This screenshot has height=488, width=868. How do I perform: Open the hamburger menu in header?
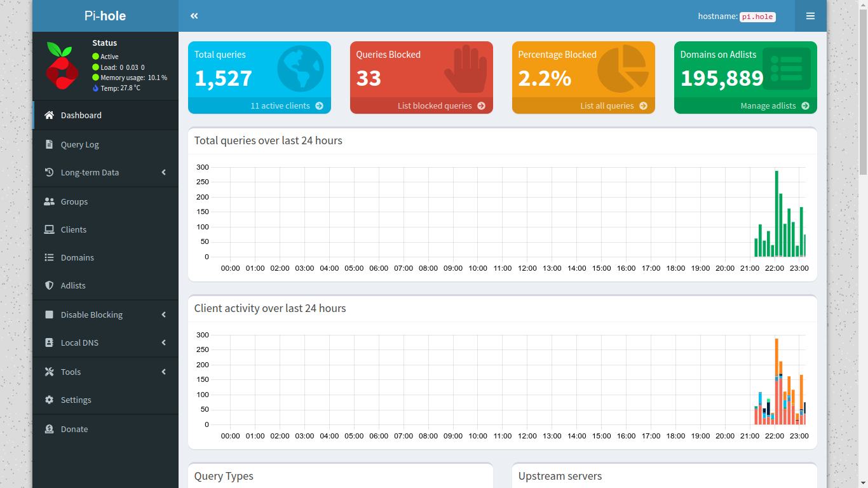point(810,16)
